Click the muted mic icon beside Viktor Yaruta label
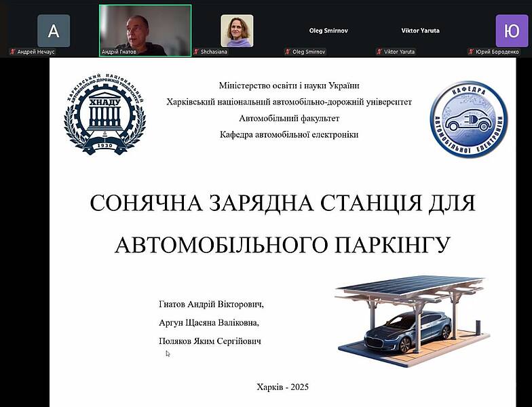The image size is (532, 407). 379,52
